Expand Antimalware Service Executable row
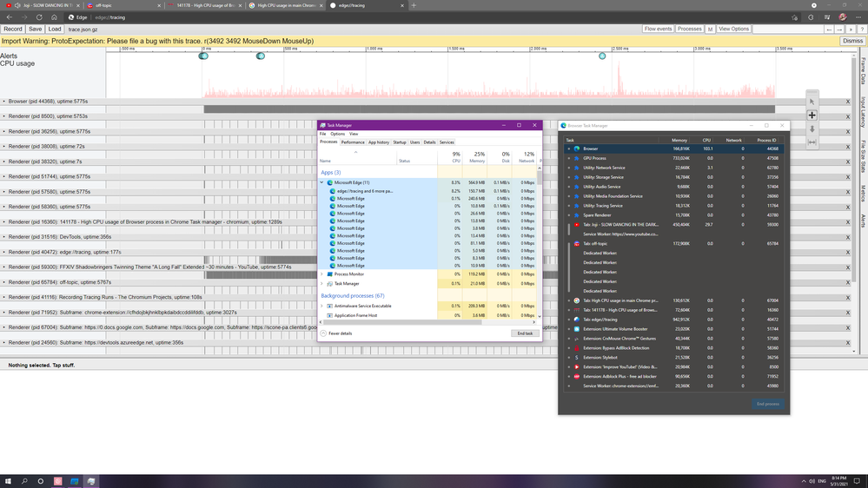 click(322, 306)
